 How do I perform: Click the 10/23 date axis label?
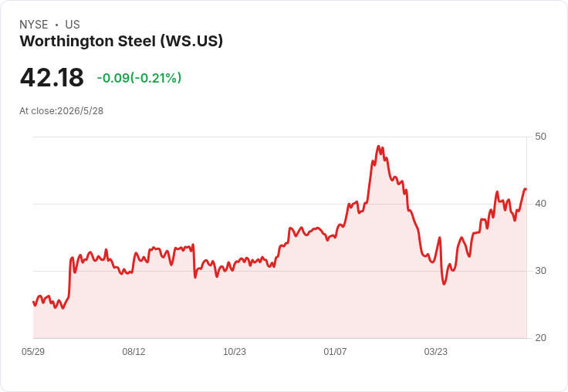pos(235,351)
